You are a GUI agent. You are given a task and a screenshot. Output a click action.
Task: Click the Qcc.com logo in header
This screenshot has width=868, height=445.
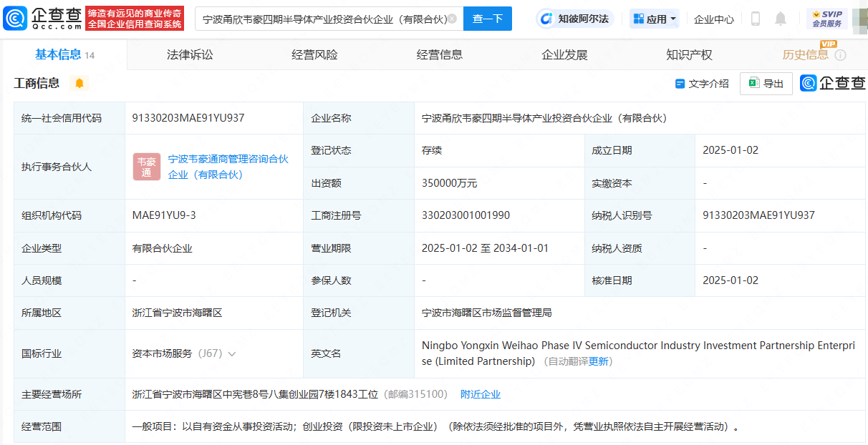[42, 18]
